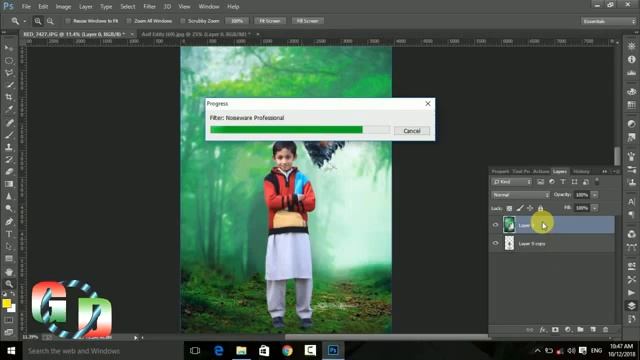Add a layer mask using the panel icon

(555, 329)
